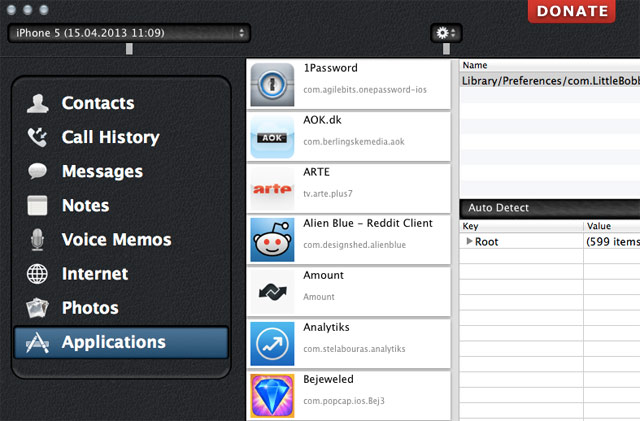The width and height of the screenshot is (640, 421).
Task: Select the ARTE app icon
Action: (x=272, y=188)
